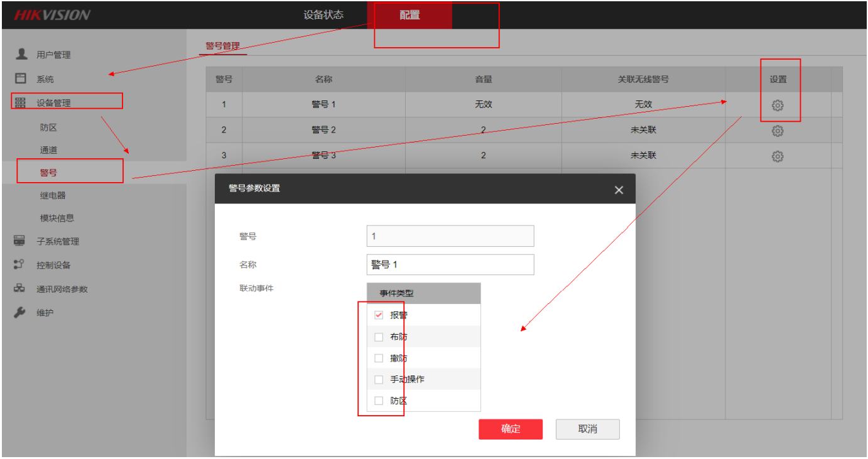Click the 子系统管理 icon
This screenshot has height=459, width=868.
pos(19,240)
